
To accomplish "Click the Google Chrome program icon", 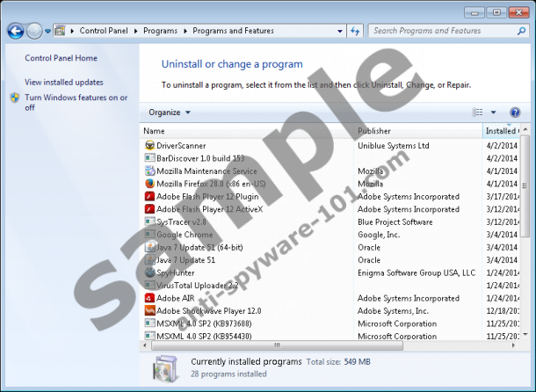I will tap(149, 235).
